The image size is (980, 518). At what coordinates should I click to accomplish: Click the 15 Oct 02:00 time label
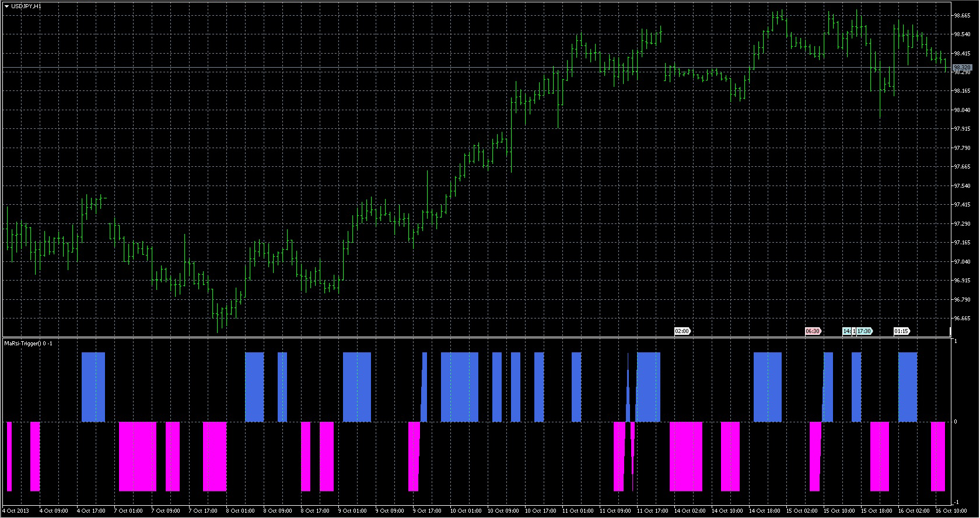coord(801,511)
